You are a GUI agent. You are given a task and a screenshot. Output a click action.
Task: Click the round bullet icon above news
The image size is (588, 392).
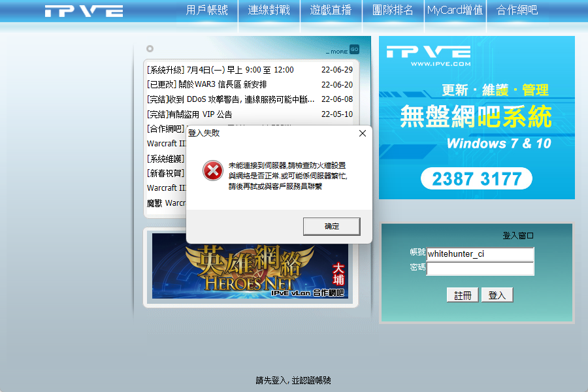150,49
